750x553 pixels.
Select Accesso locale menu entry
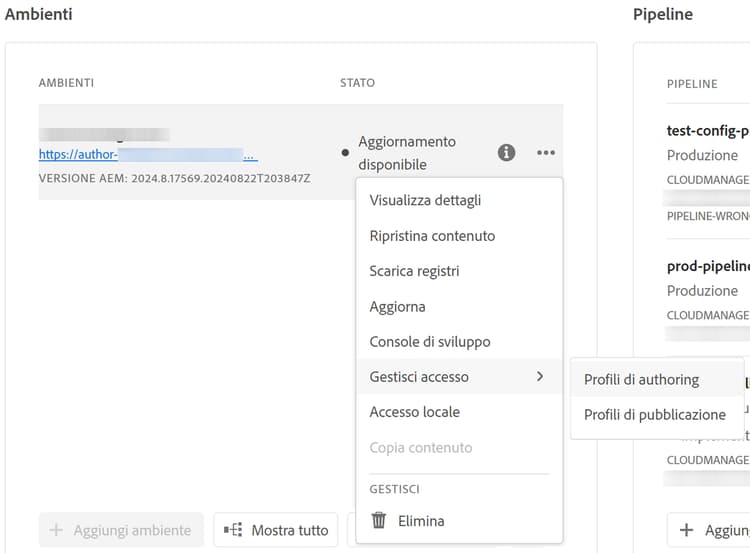pyautogui.click(x=414, y=412)
